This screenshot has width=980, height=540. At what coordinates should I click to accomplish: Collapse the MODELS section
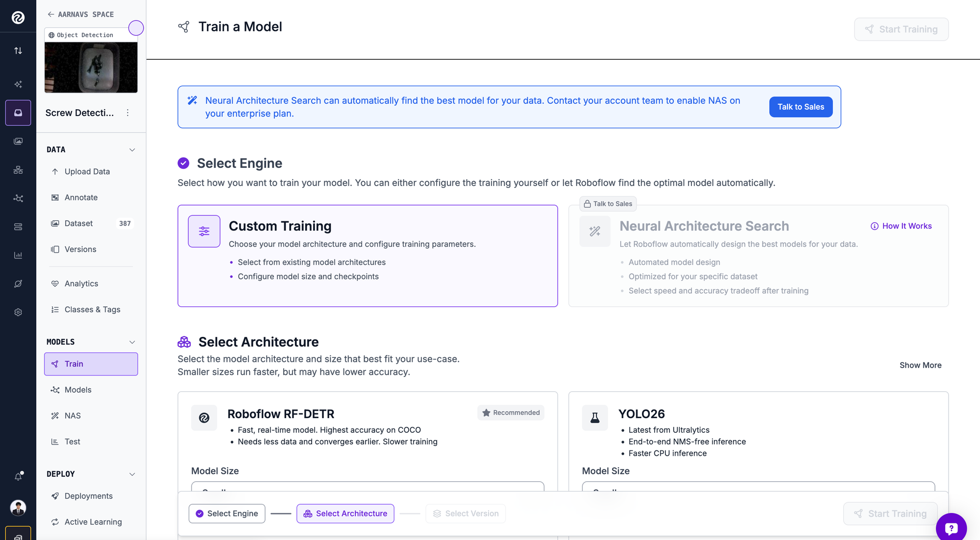point(132,342)
